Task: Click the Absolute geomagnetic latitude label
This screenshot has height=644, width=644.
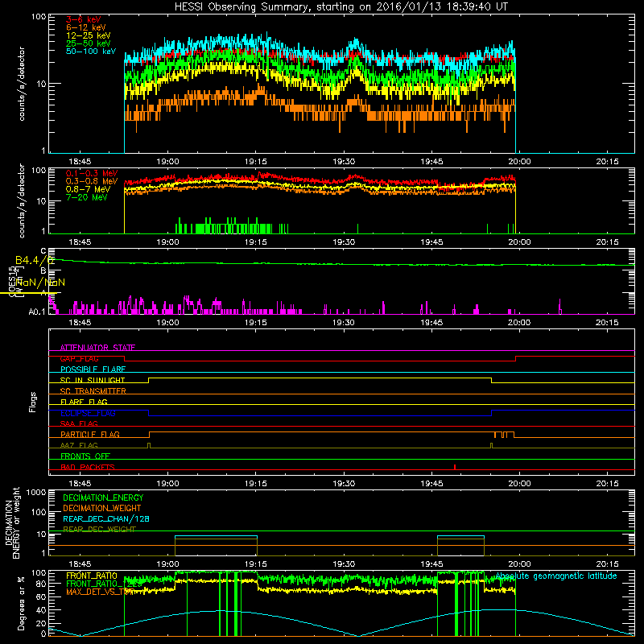Action: click(556, 576)
